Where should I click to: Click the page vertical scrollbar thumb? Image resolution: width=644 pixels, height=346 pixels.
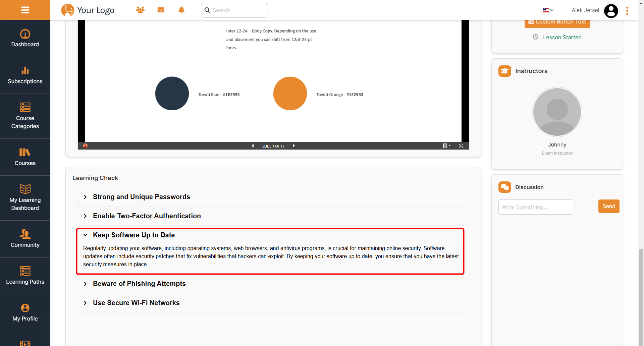641,297
